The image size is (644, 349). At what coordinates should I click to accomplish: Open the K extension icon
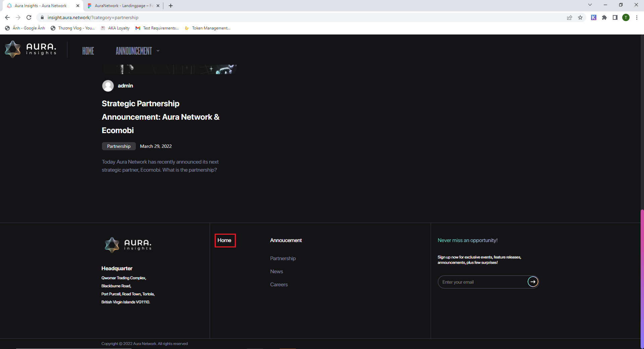point(594,17)
